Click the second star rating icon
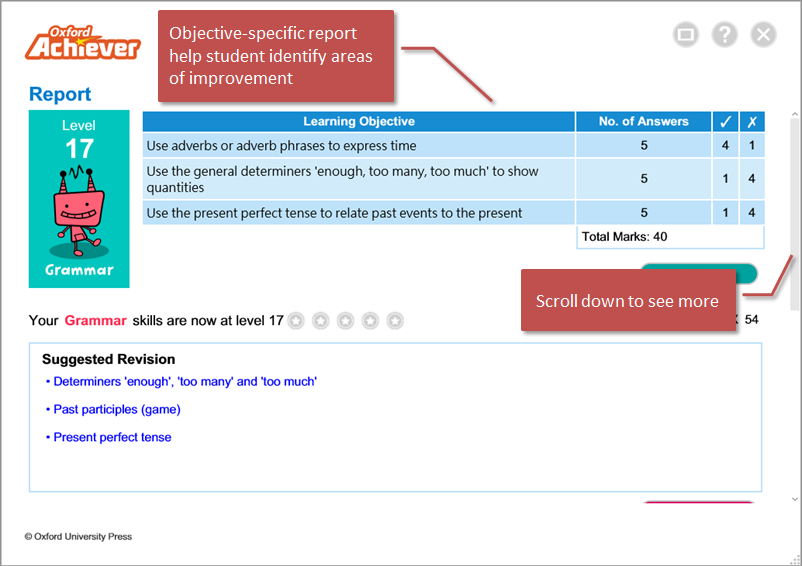The height and width of the screenshot is (566, 802). click(x=321, y=321)
